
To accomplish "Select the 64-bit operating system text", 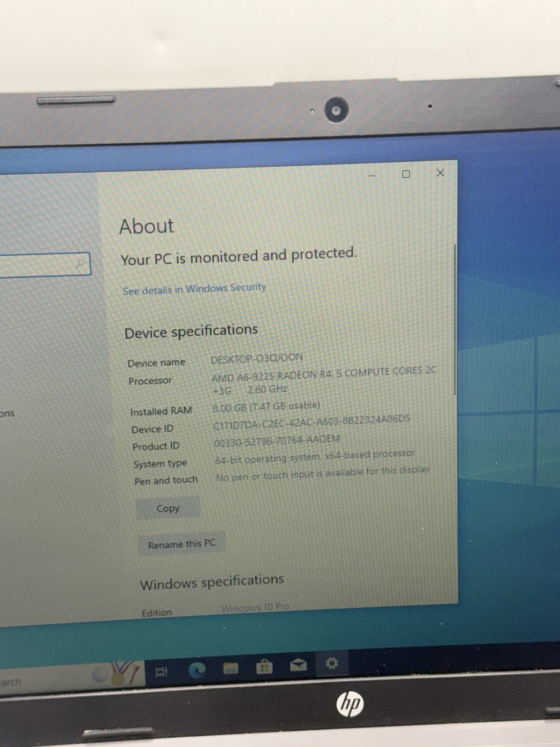I will tap(315, 457).
